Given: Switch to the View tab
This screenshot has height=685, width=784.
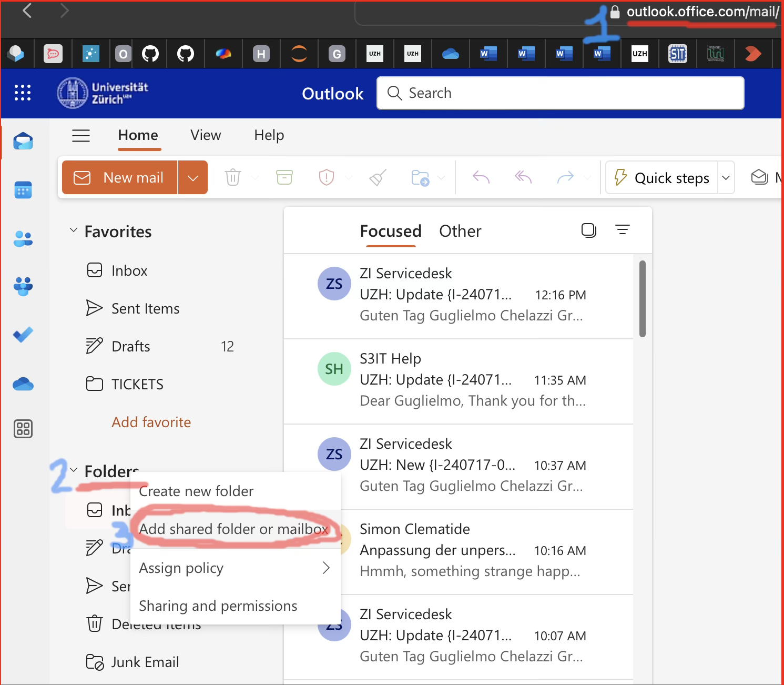Looking at the screenshot, I should (206, 135).
